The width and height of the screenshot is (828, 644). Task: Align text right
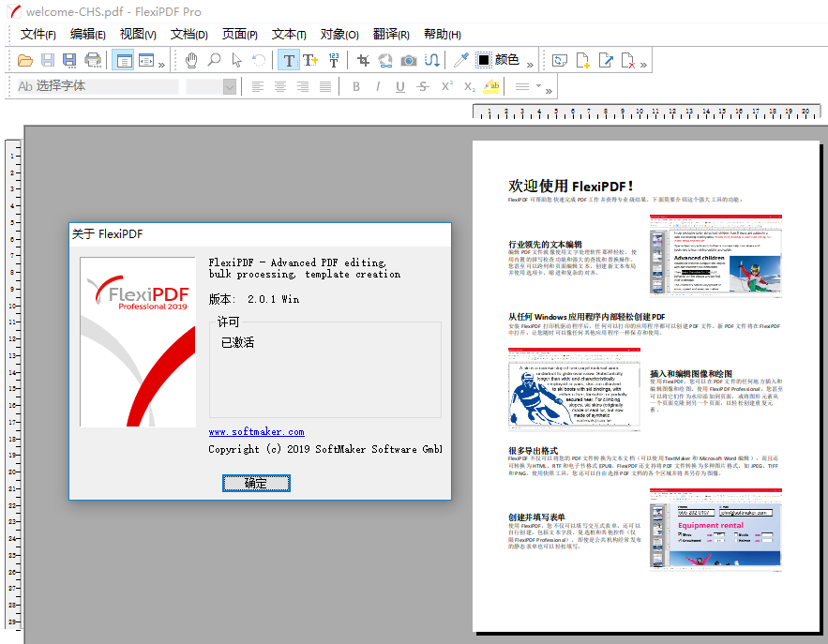303,86
